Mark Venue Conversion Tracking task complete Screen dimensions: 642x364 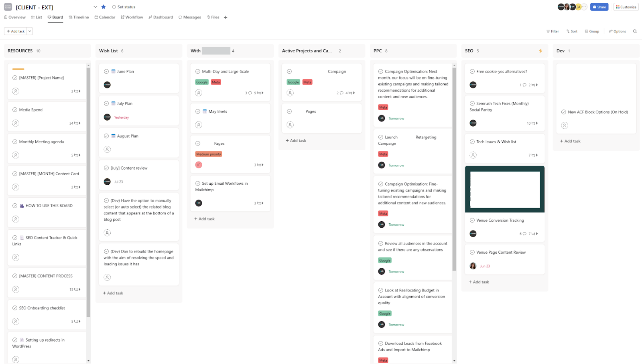[472, 220]
